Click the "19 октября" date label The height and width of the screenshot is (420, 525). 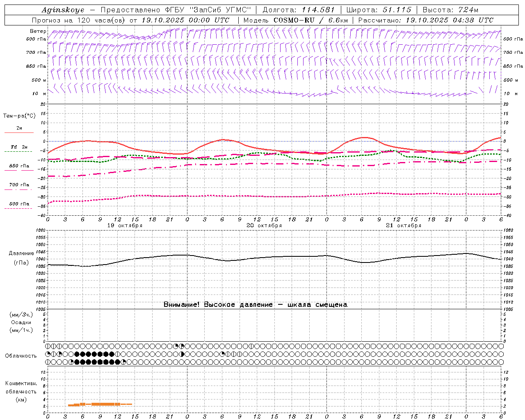[125, 226]
